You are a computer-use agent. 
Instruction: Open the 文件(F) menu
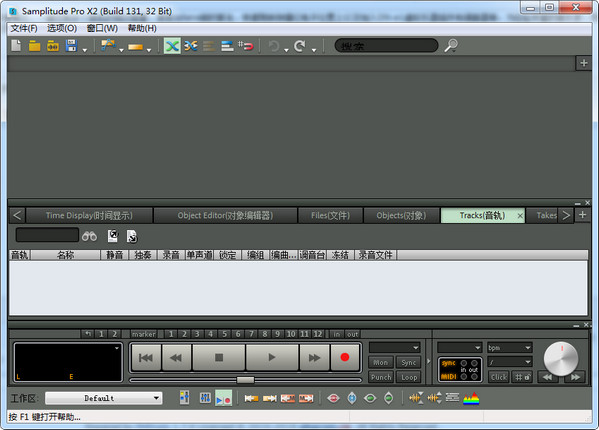tap(24, 29)
